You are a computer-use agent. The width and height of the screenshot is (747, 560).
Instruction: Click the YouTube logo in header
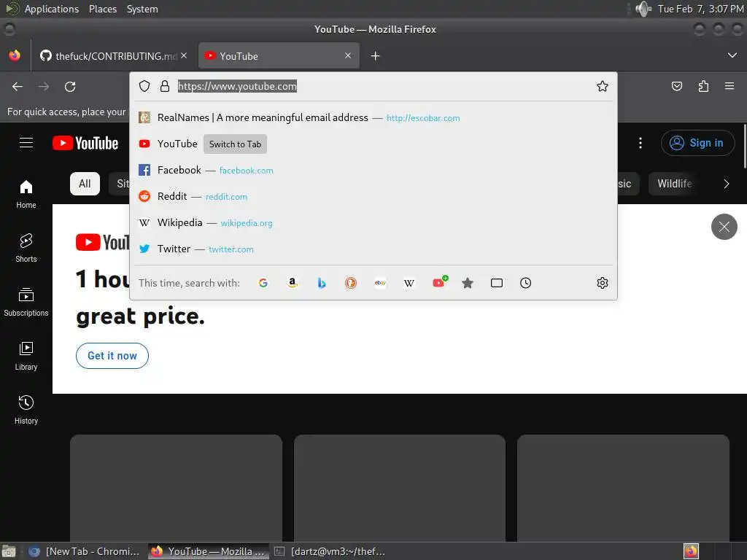point(85,143)
